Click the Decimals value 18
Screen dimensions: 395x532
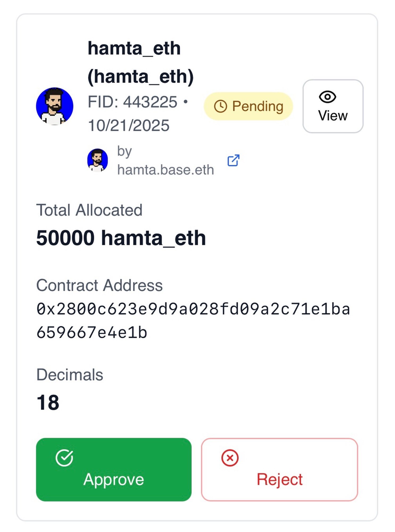[x=48, y=402]
